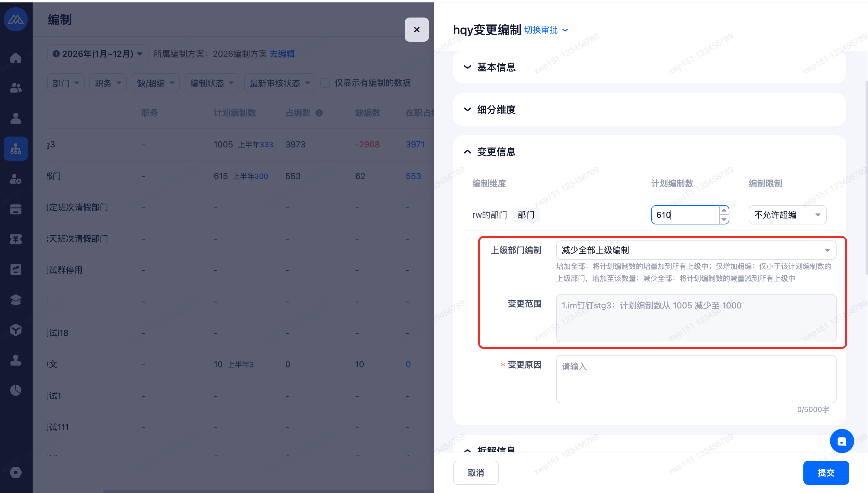Click the info icon beside 占编数
Viewport: 868px width, 493px height.
coord(319,113)
